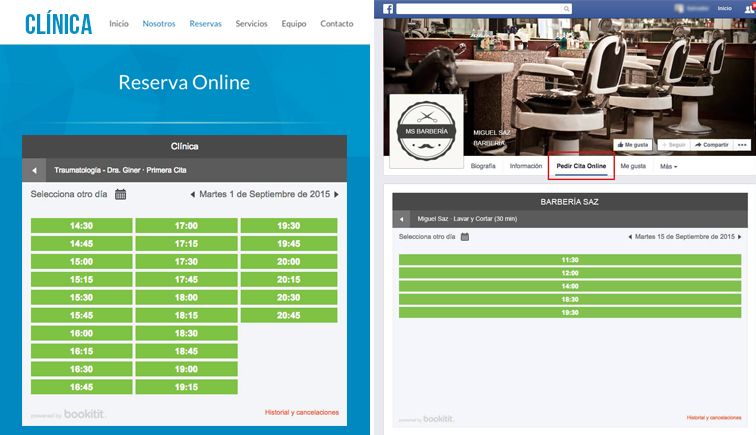Screen dimensions: 756x435
Task: Open Pedir Cita Online tab
Action: tap(581, 166)
